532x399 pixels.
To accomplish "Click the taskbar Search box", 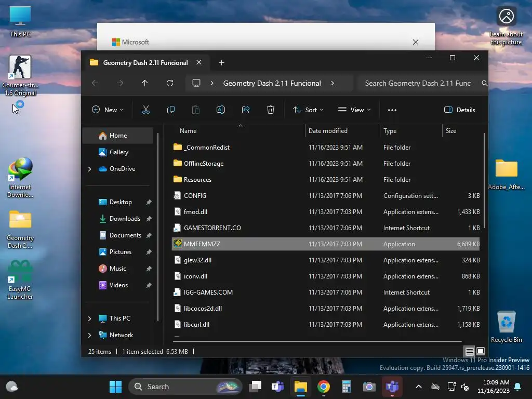I will (x=185, y=387).
